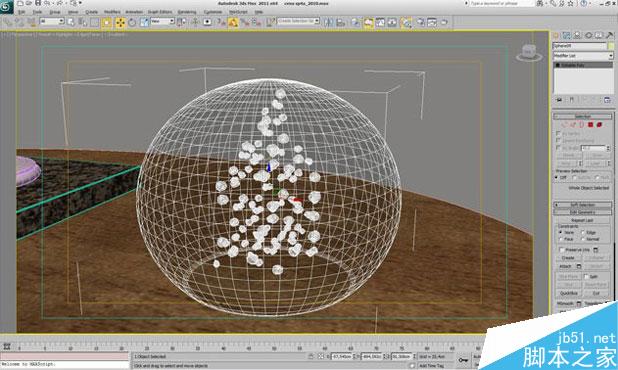Click Configure Modifier Sets icon

click(607, 100)
